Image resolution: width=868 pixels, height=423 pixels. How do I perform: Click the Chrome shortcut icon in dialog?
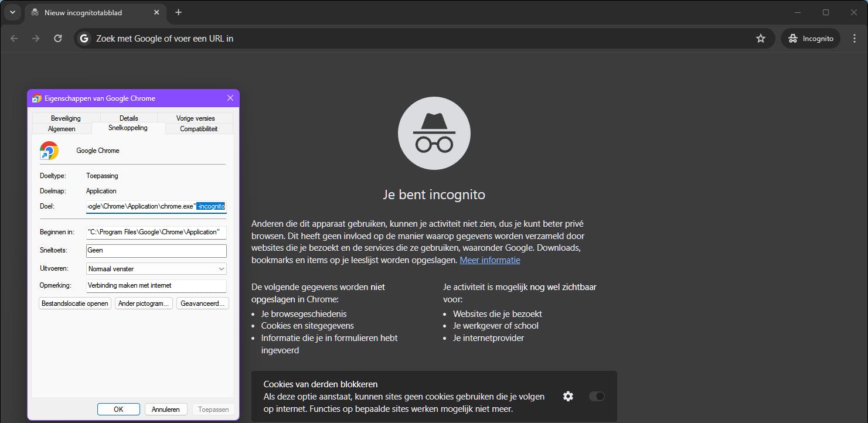[x=49, y=151]
